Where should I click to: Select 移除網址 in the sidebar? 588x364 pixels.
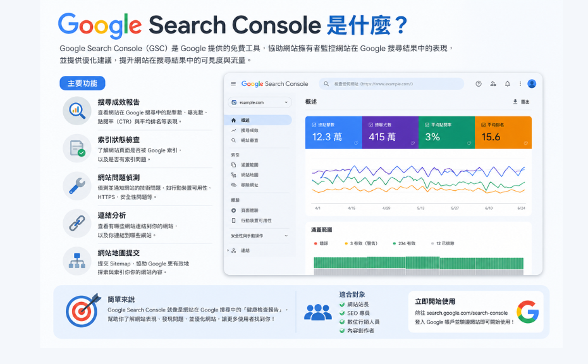pyautogui.click(x=249, y=185)
